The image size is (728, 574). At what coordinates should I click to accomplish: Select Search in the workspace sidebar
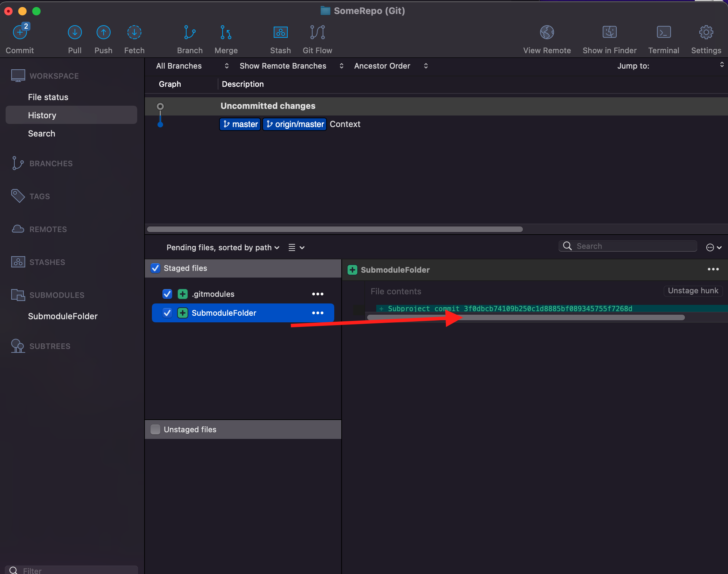coord(41,133)
